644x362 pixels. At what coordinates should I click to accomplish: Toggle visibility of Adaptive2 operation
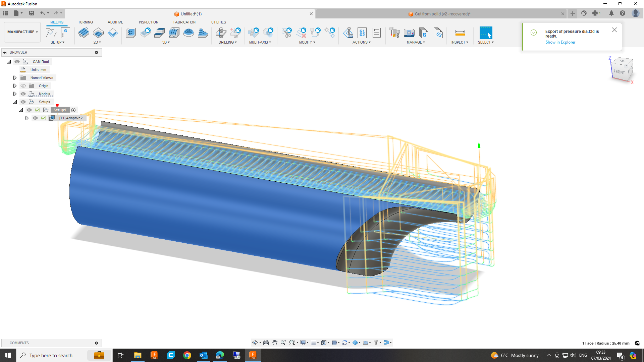tap(35, 118)
